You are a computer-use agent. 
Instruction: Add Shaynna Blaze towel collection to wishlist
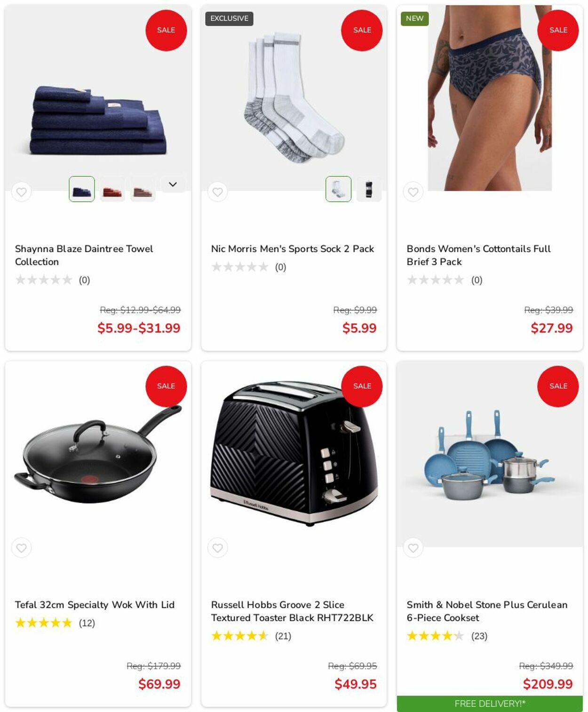(21, 192)
